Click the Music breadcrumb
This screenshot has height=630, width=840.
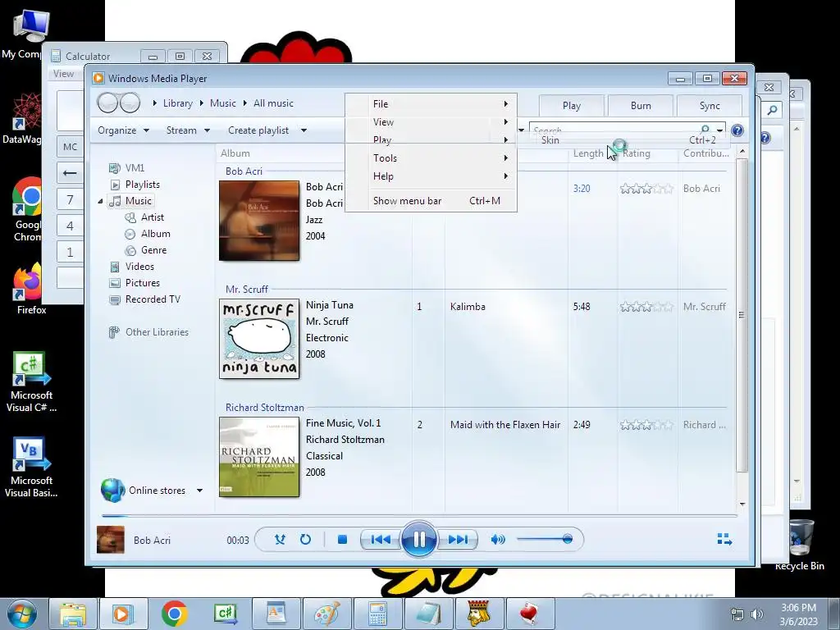click(x=223, y=103)
